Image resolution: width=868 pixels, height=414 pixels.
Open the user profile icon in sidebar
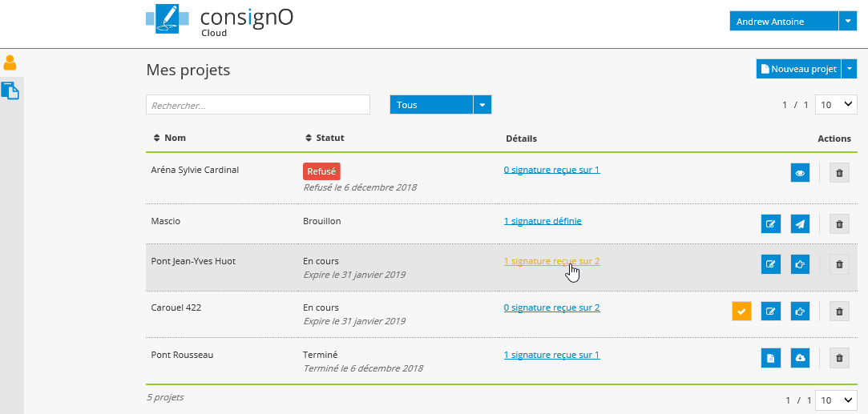coord(10,63)
